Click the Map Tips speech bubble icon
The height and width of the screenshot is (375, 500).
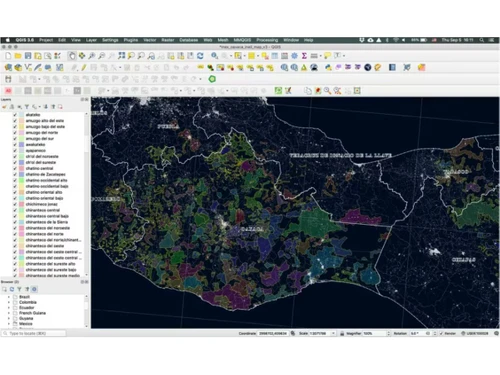[327, 56]
